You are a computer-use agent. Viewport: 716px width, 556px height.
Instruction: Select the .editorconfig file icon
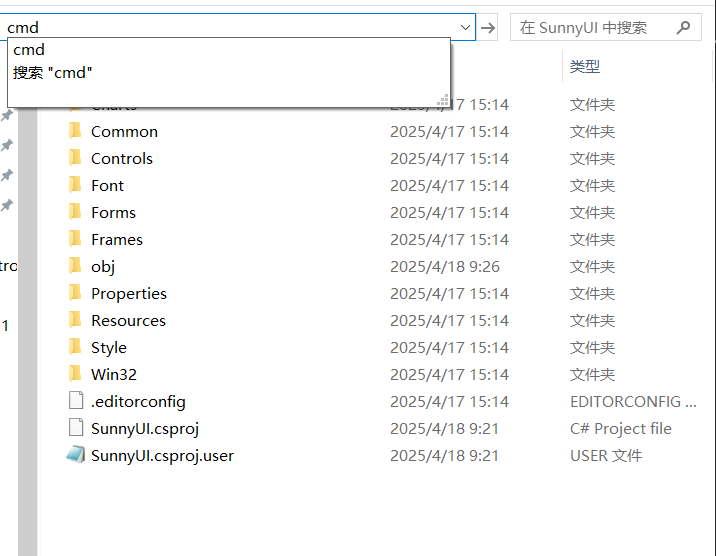click(x=76, y=400)
